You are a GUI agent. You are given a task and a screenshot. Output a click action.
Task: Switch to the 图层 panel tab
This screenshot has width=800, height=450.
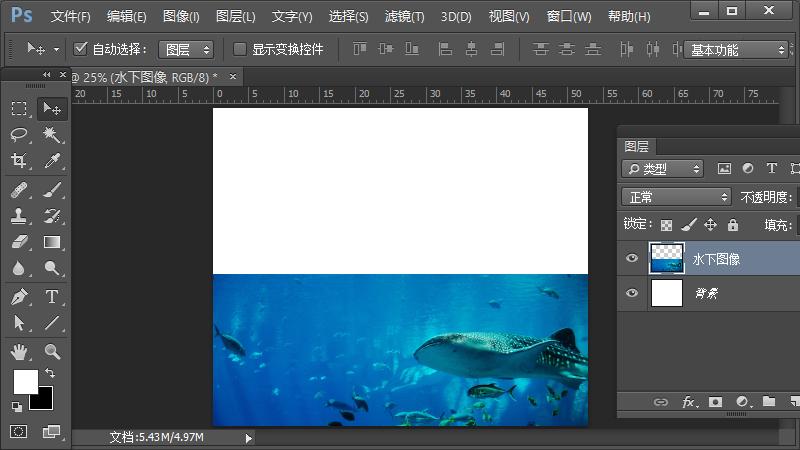(x=636, y=146)
